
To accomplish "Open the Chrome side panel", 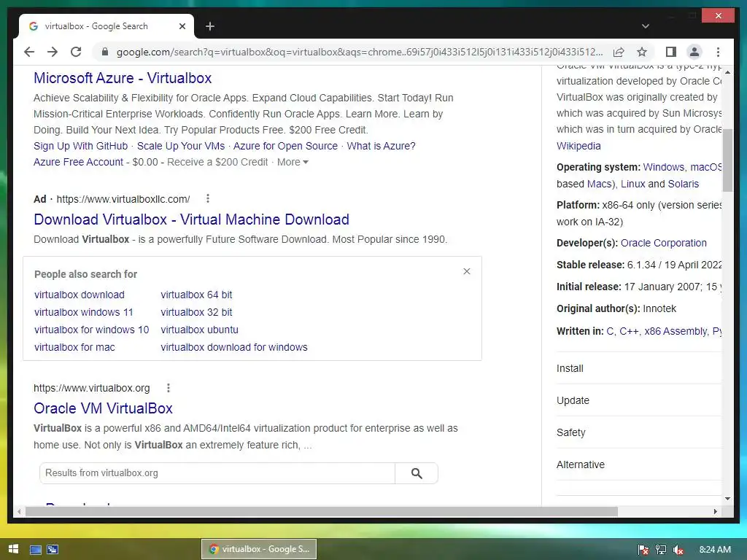I will pos(671,52).
